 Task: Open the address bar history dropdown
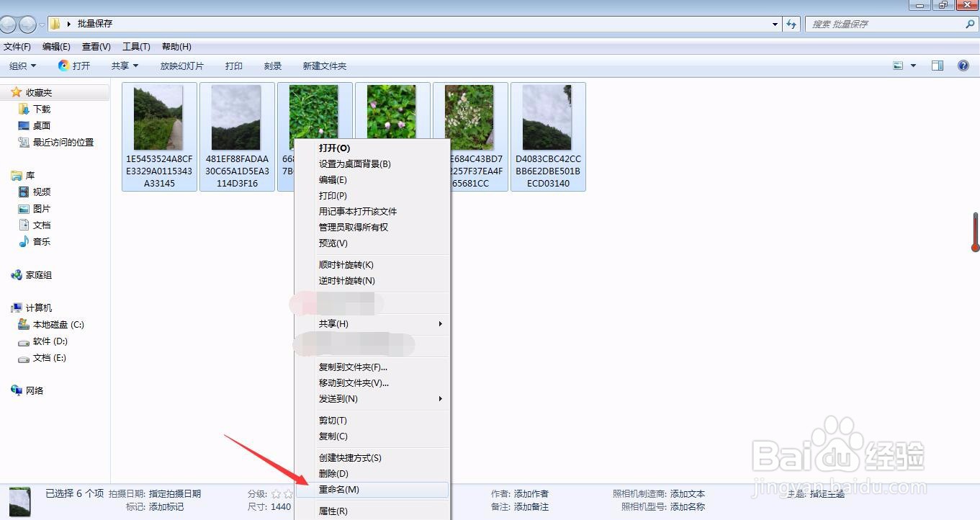pos(775,24)
